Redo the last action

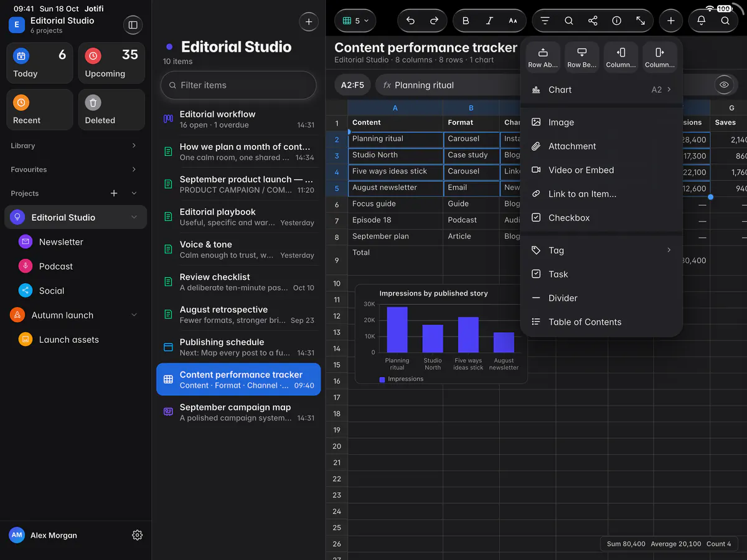click(434, 21)
